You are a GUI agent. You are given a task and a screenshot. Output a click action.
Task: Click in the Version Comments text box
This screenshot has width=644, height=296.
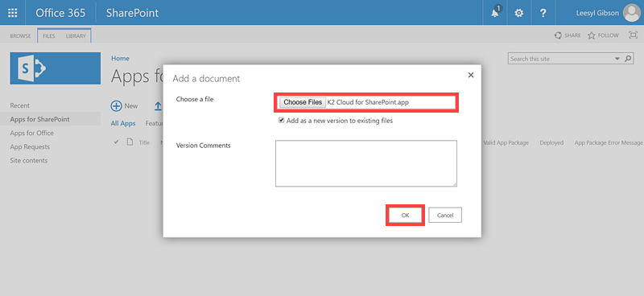coord(366,163)
